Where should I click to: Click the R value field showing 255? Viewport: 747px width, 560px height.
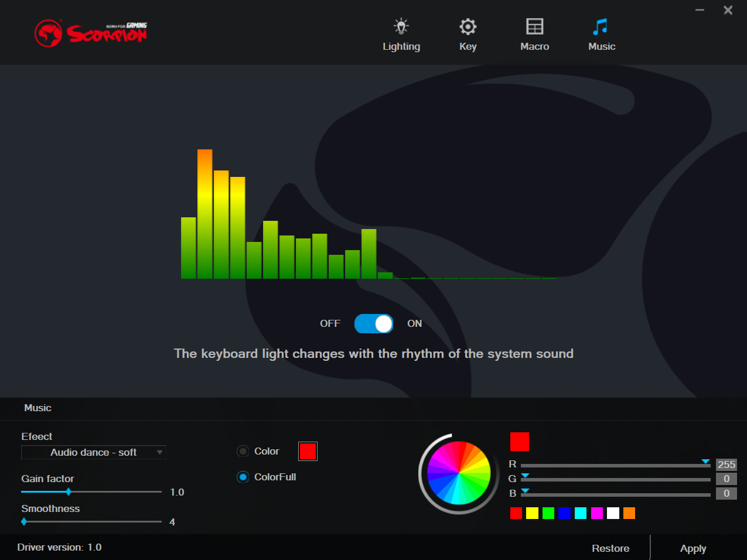tap(726, 465)
